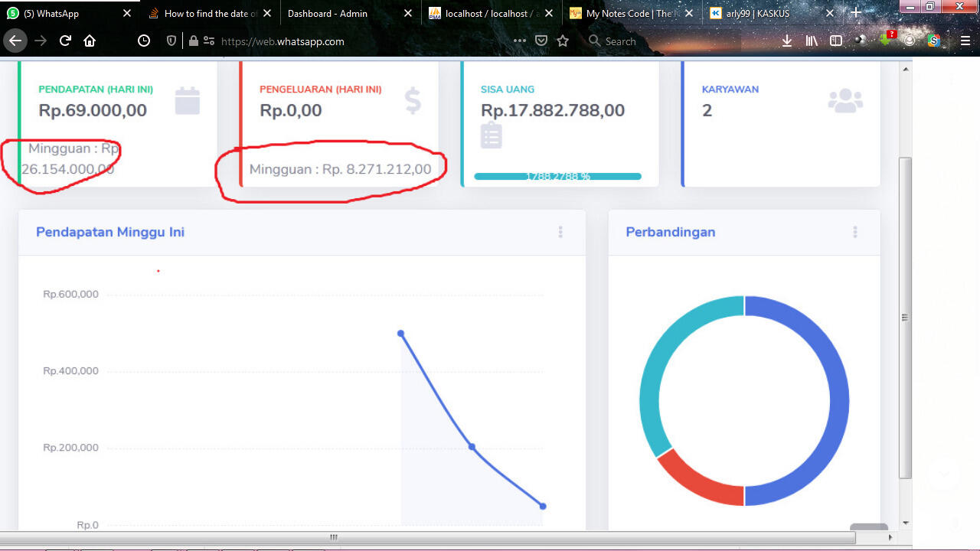Image resolution: width=980 pixels, height=551 pixels.
Task: Click the dollar icon on Pengeluaran card
Action: point(413,100)
